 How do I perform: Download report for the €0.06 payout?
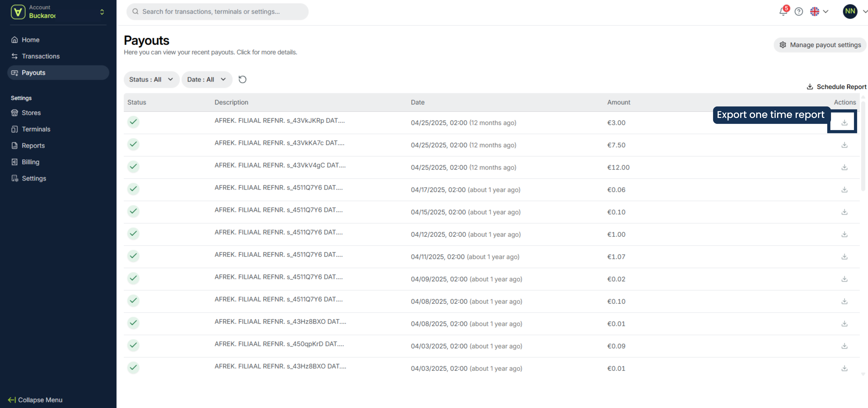click(844, 190)
